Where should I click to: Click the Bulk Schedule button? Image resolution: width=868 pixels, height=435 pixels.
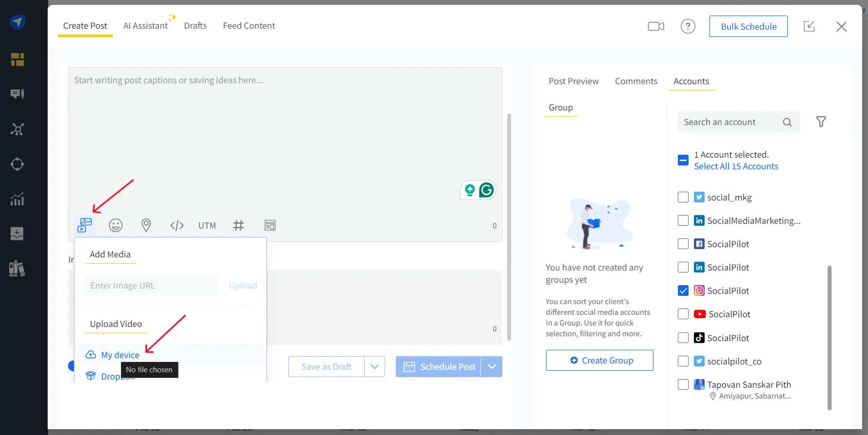(748, 26)
